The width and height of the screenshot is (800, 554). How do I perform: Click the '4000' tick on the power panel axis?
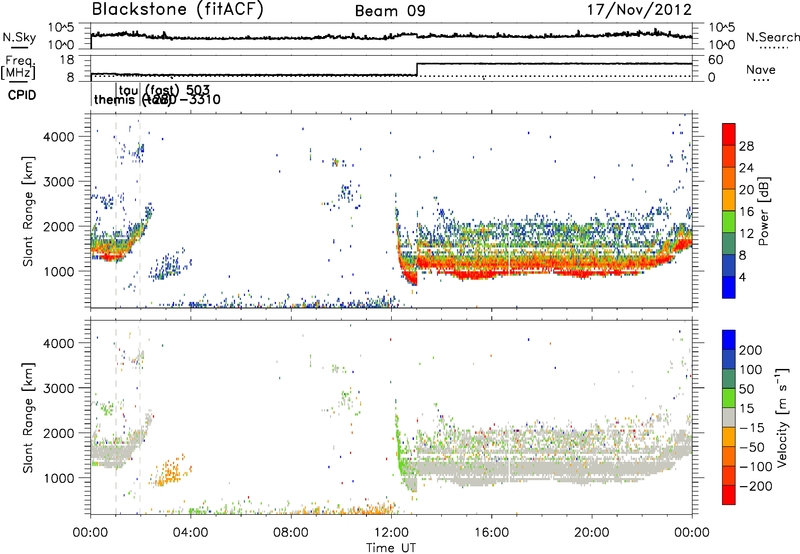pos(59,137)
